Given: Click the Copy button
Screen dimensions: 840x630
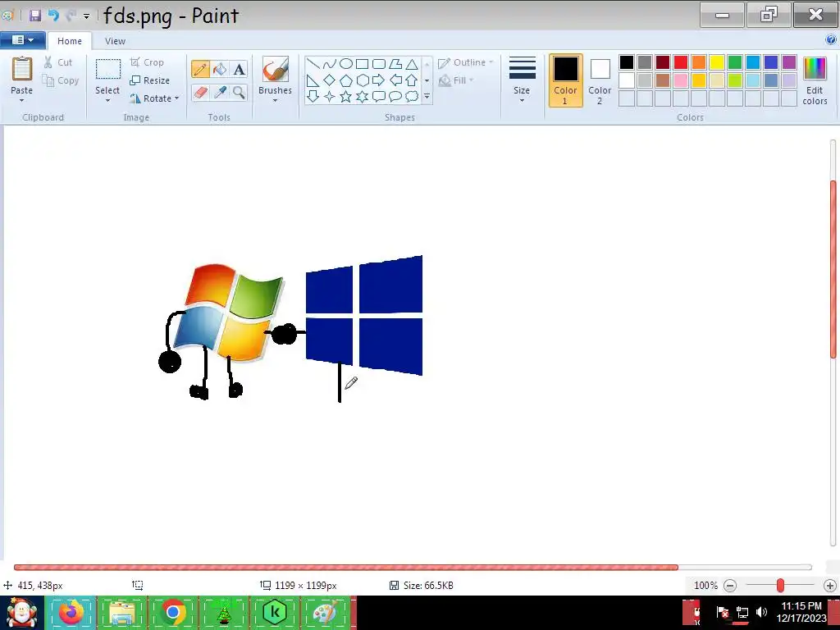Looking at the screenshot, I should 61,80.
